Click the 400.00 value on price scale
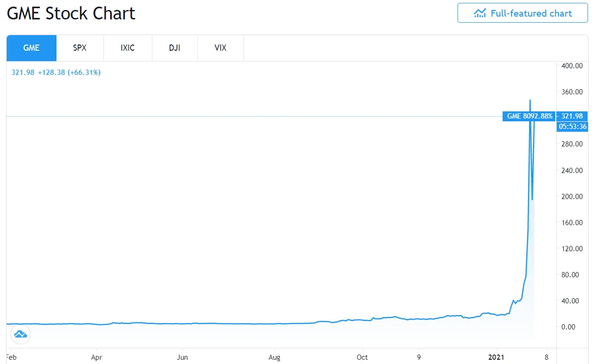The height and width of the screenshot is (364, 598). [x=572, y=66]
